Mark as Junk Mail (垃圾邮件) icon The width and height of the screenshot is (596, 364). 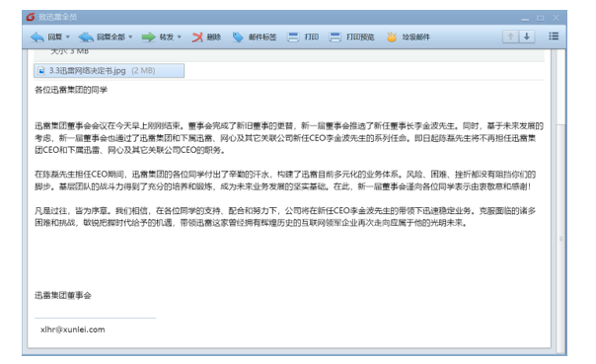pos(392,36)
